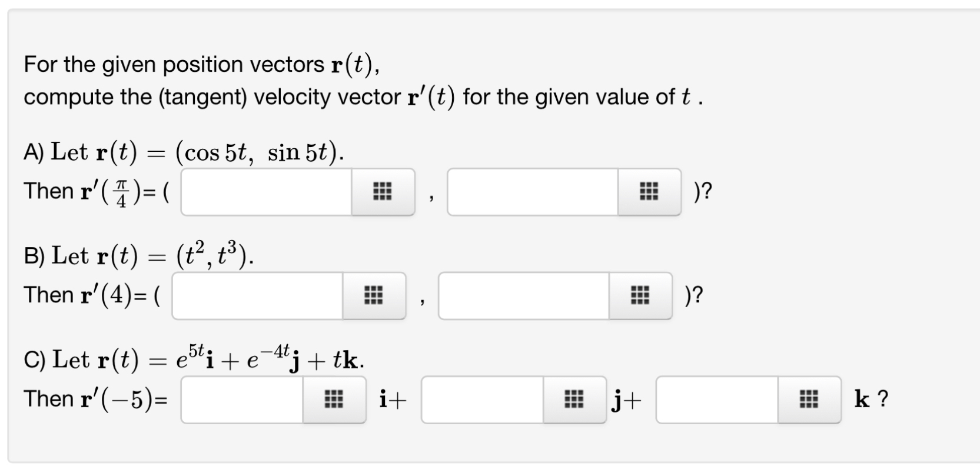Open the math keypad beside the first r'(4) box
The image size is (980, 476).
coord(375,296)
